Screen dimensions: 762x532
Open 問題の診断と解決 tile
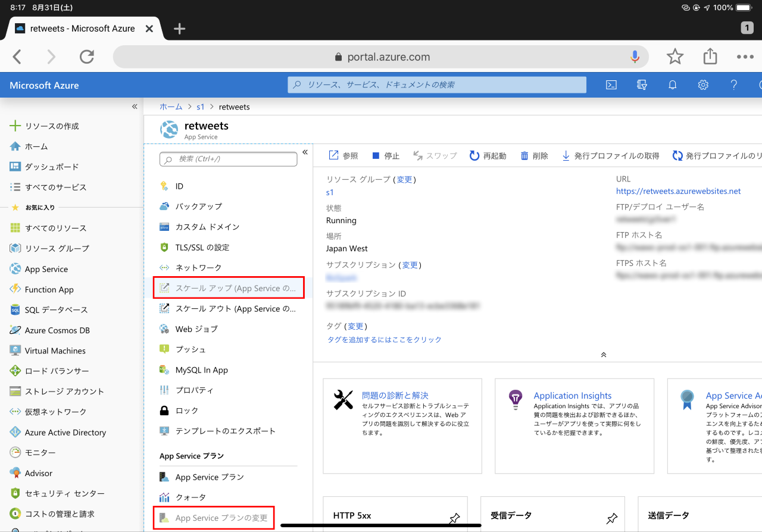coord(395,396)
